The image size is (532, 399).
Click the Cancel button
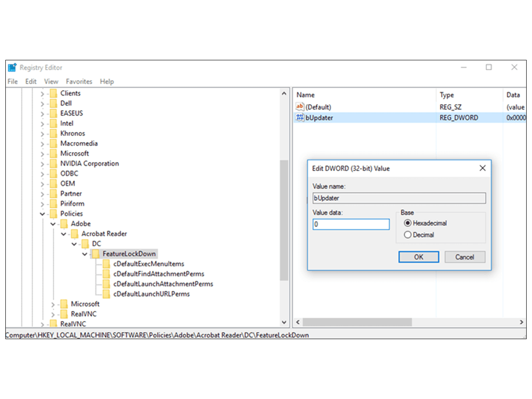tap(465, 257)
